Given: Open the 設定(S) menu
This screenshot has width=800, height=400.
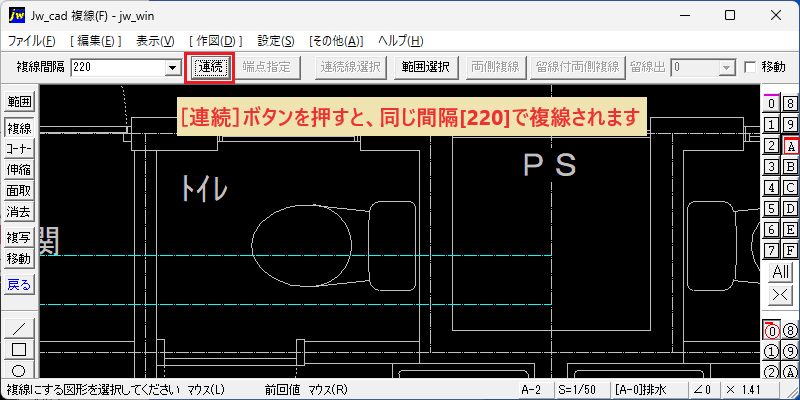Looking at the screenshot, I should (276, 41).
